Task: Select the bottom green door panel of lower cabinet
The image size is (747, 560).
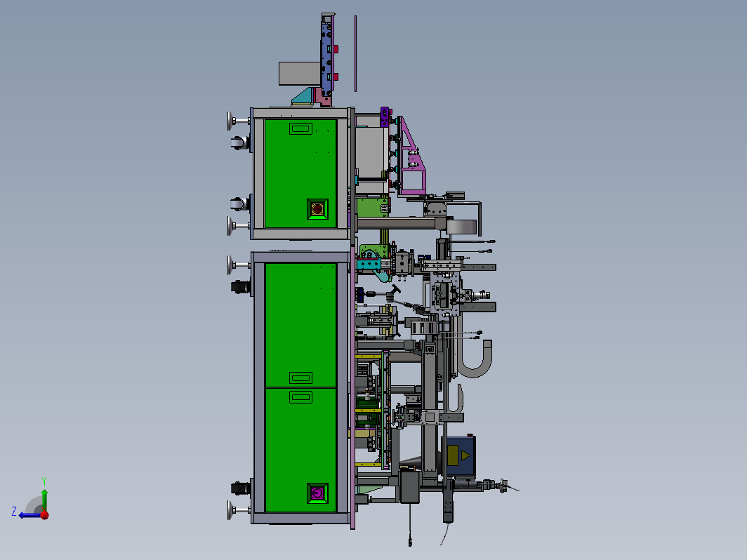Action: coord(300,450)
